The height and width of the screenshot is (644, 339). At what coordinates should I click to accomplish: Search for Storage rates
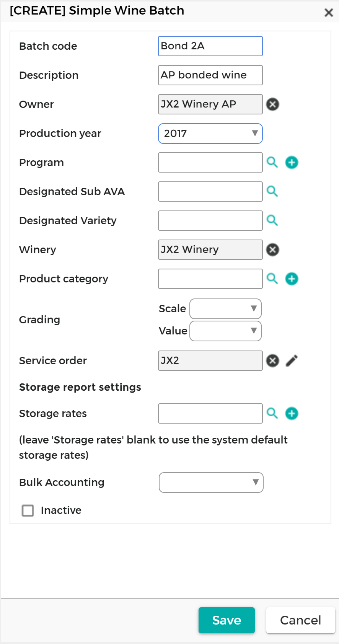click(x=272, y=413)
